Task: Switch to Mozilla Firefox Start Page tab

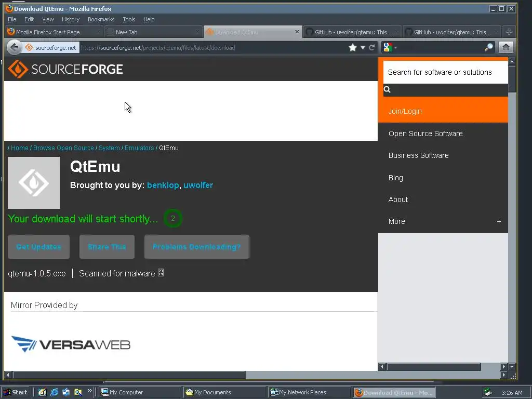Action: click(54, 32)
